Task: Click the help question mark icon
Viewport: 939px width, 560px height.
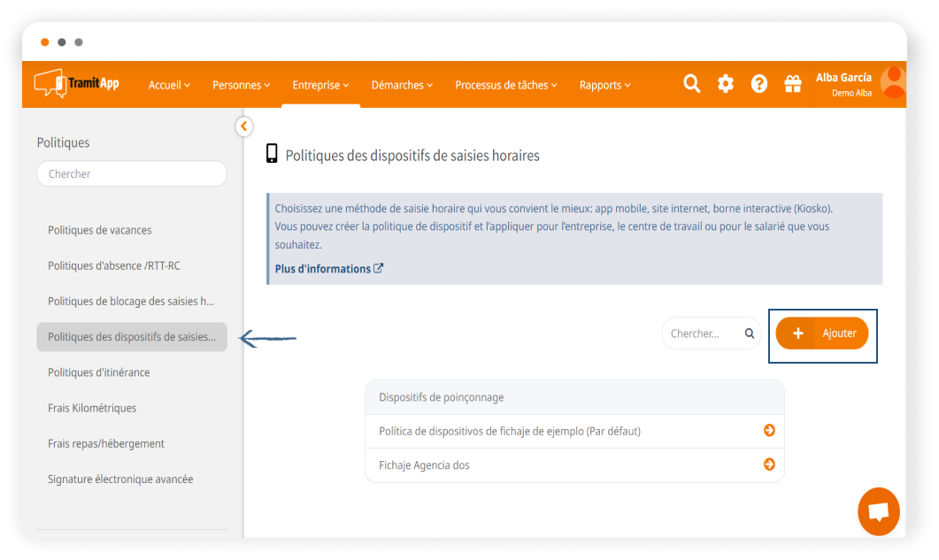Action: coord(758,84)
